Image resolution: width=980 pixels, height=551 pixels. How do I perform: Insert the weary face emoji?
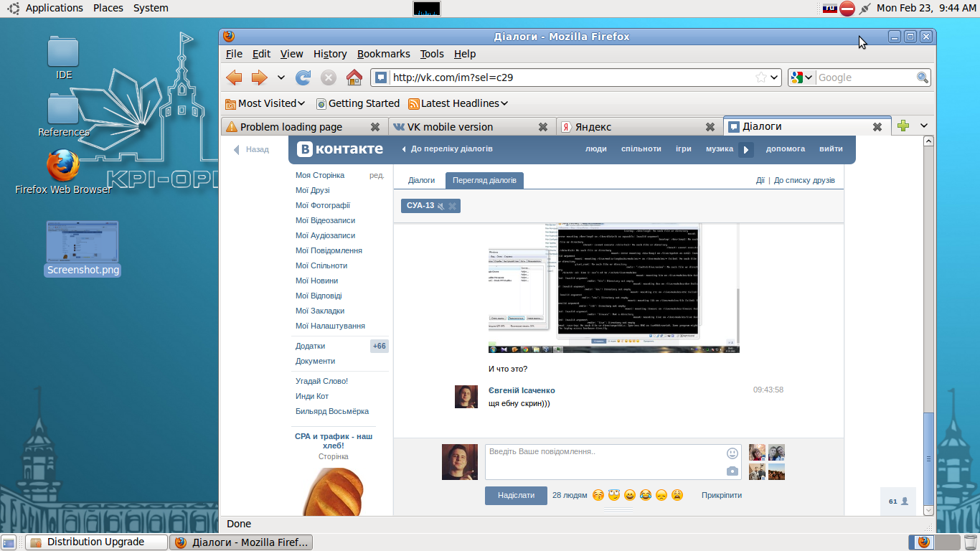pyautogui.click(x=677, y=495)
